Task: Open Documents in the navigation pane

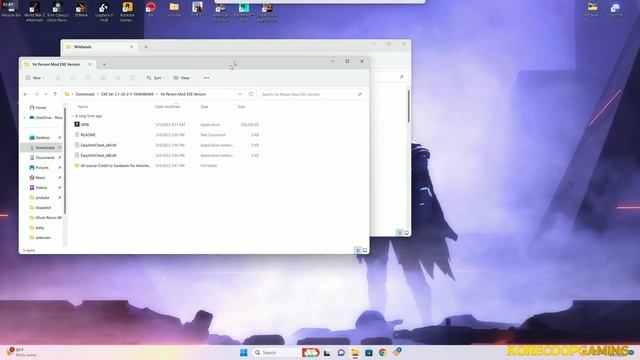Action: click(44, 158)
